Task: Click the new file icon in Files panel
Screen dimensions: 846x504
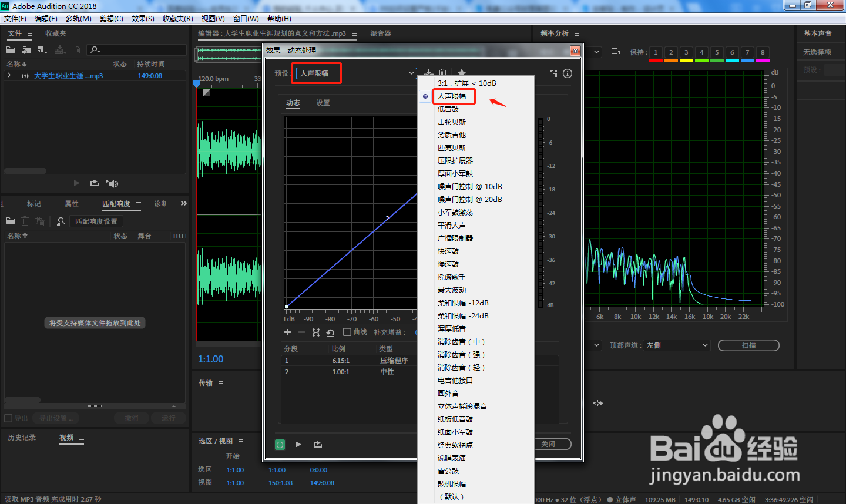Action: pyautogui.click(x=42, y=50)
